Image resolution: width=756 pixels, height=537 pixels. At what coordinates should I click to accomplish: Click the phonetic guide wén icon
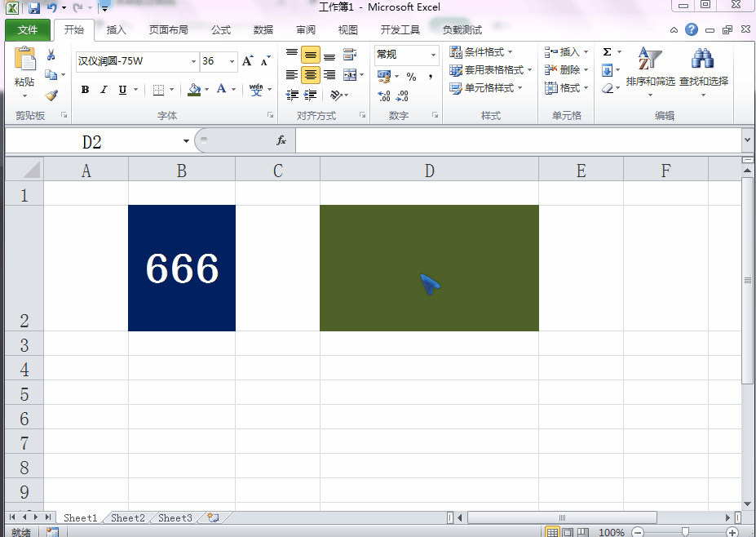(256, 89)
